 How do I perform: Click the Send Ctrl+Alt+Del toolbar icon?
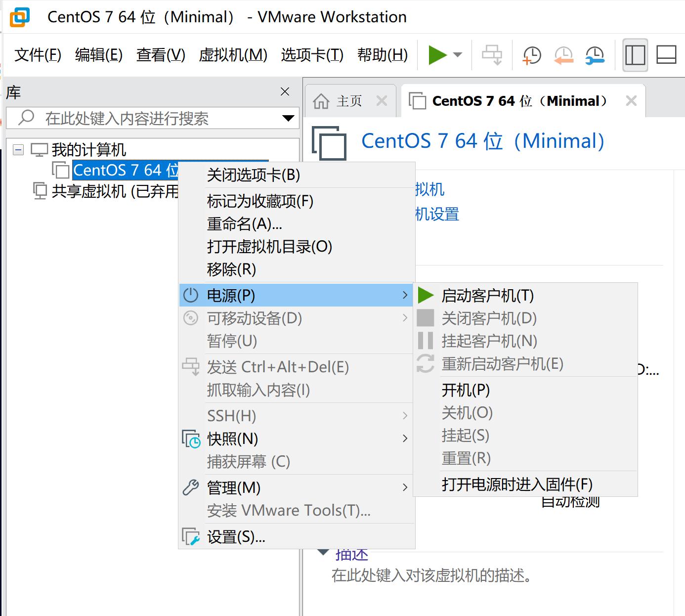492,55
